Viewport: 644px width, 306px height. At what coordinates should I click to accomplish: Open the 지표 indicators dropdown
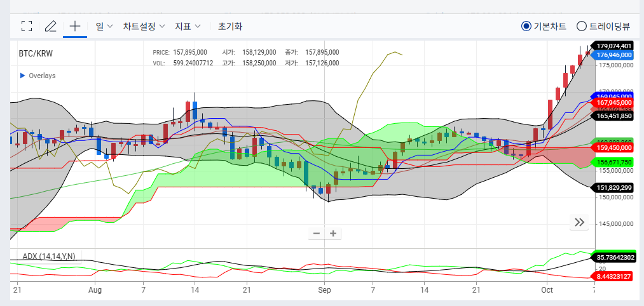coord(188,26)
